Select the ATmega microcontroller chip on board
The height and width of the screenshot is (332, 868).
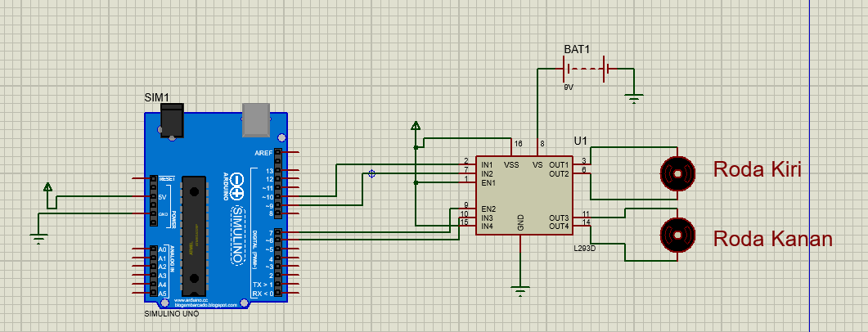pos(193,236)
